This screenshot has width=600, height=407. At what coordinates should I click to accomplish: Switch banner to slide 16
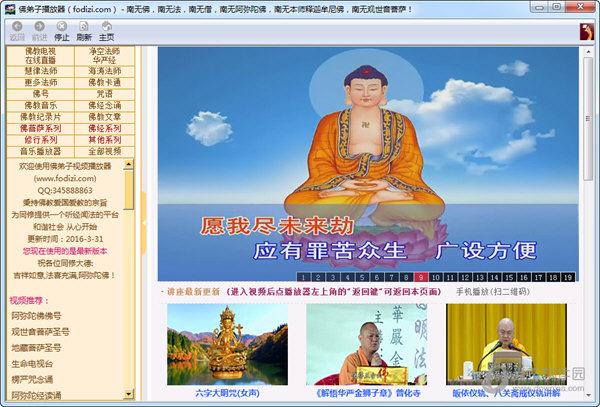point(524,277)
